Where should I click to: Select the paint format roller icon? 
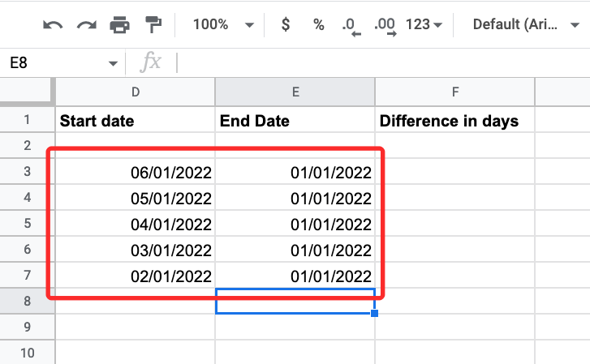[152, 24]
